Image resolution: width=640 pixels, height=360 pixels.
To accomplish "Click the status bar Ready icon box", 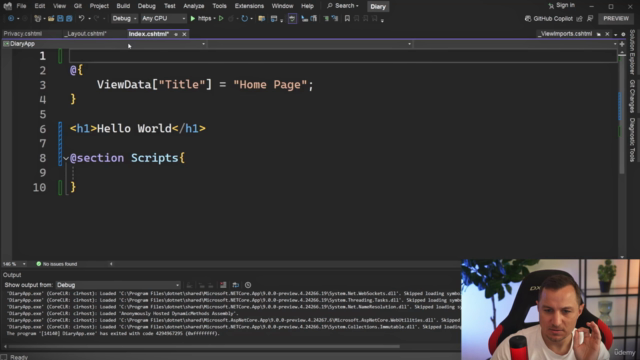I will (4, 357).
